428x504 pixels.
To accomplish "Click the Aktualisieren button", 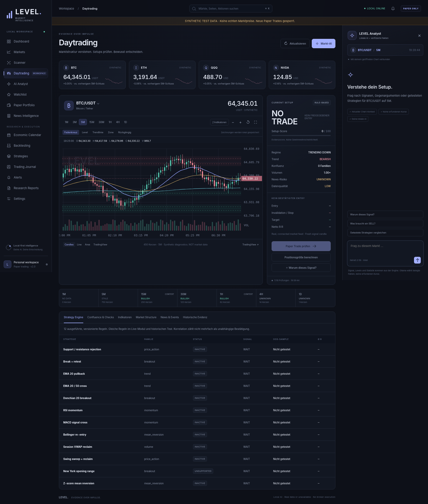I will [295, 44].
